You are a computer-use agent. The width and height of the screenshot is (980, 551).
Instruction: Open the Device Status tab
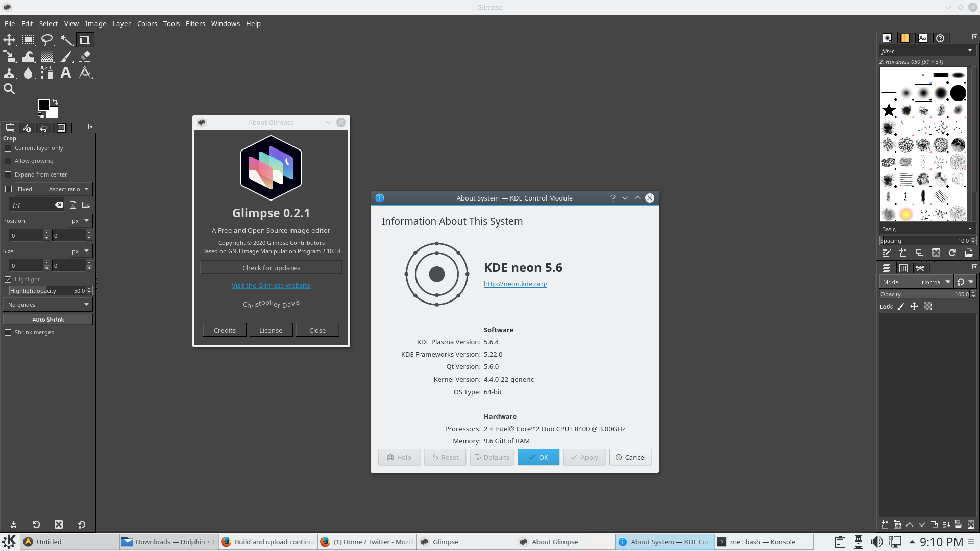coord(27,128)
